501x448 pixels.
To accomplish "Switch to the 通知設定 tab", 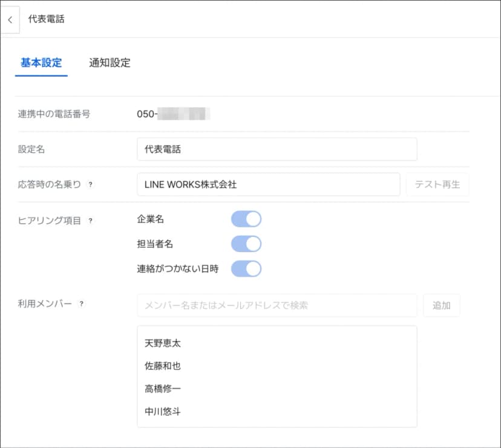I will pos(110,63).
